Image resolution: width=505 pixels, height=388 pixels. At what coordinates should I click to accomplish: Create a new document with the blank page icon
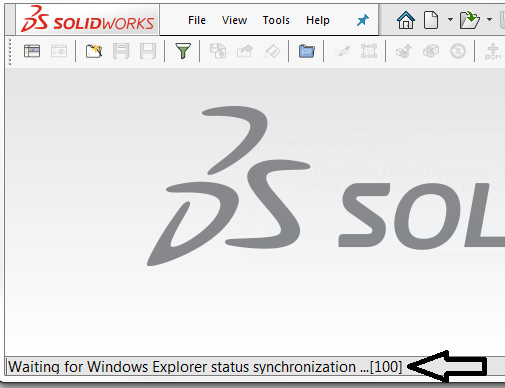pyautogui.click(x=431, y=20)
